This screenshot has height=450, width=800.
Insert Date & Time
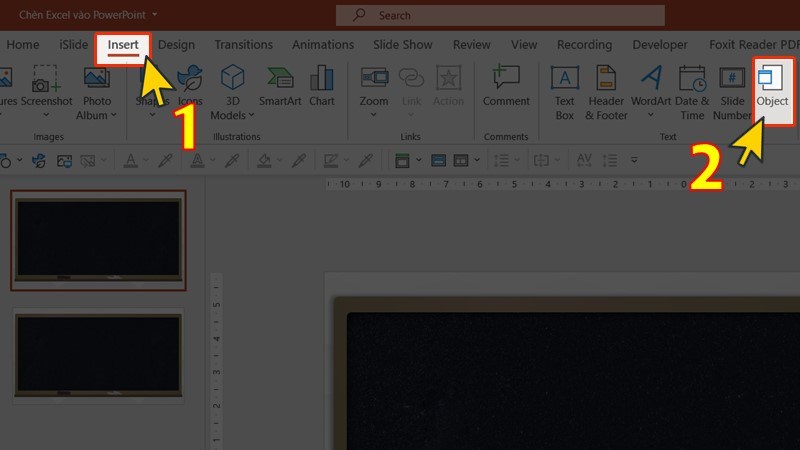[x=692, y=92]
